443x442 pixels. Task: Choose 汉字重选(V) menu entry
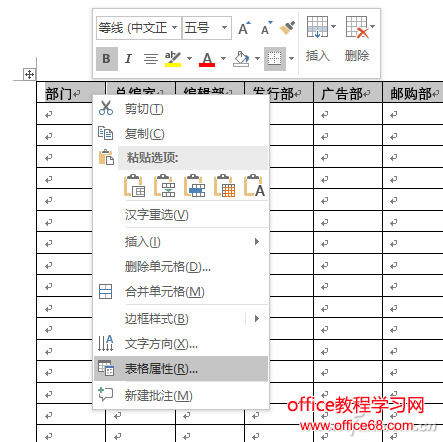pyautogui.click(x=181, y=215)
